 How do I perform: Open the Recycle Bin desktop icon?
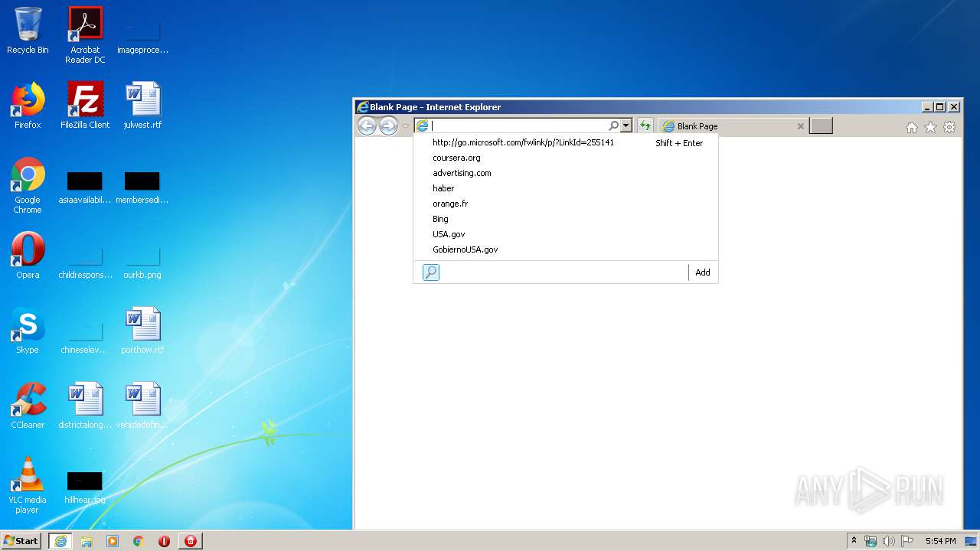pyautogui.click(x=28, y=31)
